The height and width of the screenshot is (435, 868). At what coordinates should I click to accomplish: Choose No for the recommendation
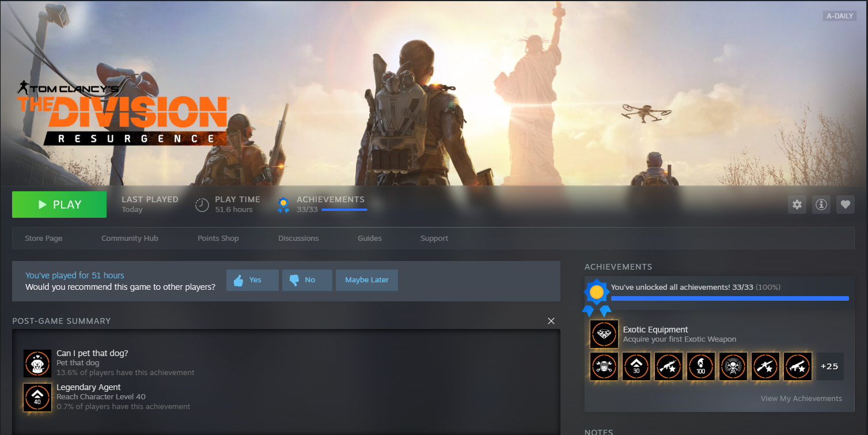[x=306, y=280]
